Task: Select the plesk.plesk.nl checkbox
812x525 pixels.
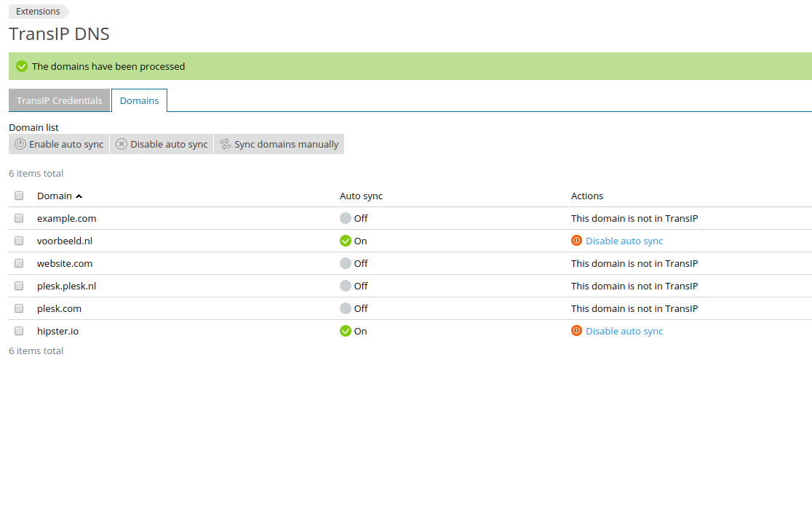Action: (x=19, y=286)
